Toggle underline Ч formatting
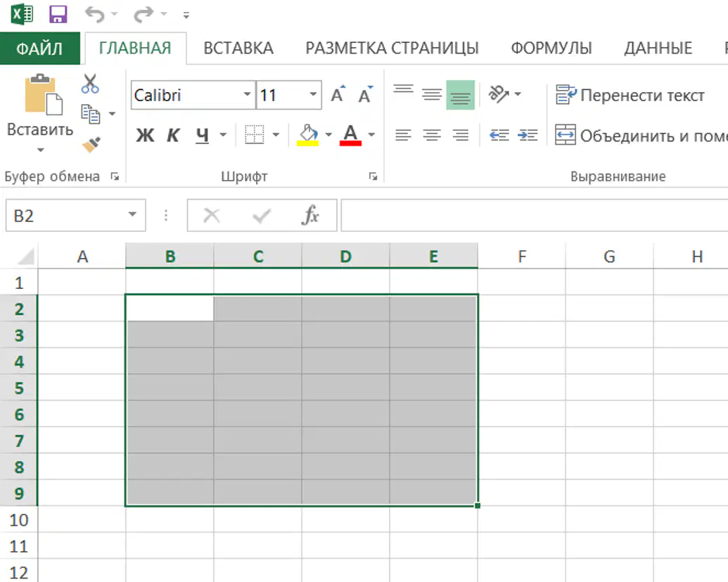This screenshot has width=728, height=582. tap(202, 135)
